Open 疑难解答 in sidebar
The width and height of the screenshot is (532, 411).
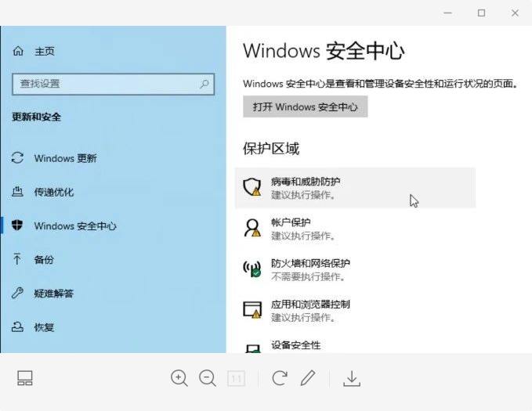54,294
